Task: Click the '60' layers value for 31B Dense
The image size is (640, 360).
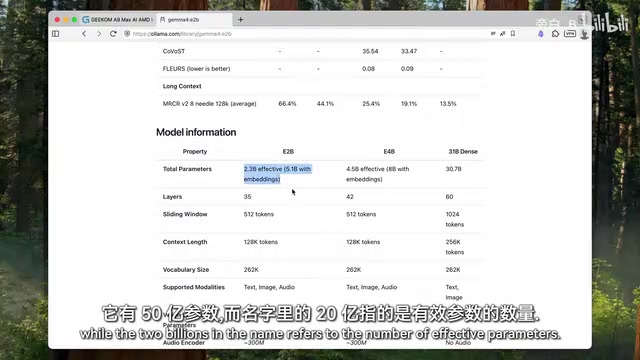Action: click(449, 197)
